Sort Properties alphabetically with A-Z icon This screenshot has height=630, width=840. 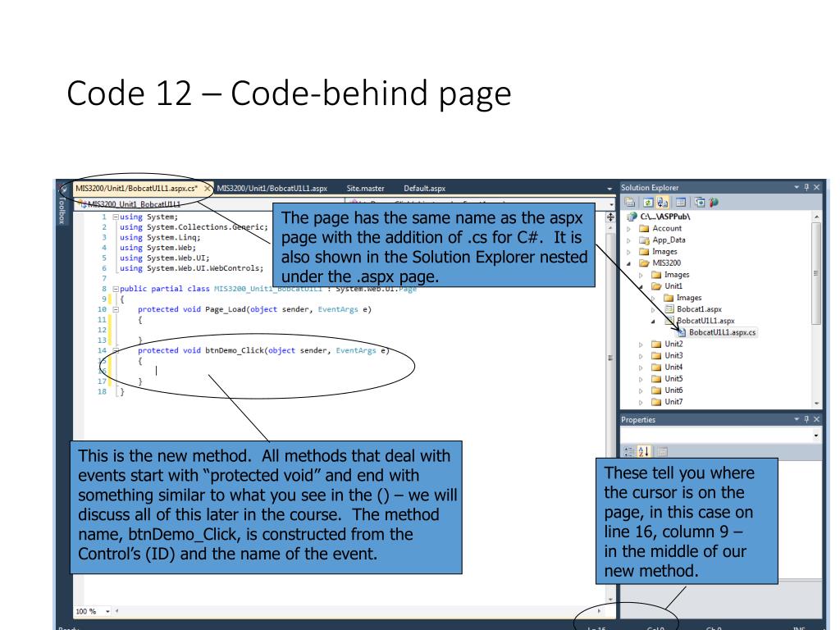pyautogui.click(x=643, y=452)
